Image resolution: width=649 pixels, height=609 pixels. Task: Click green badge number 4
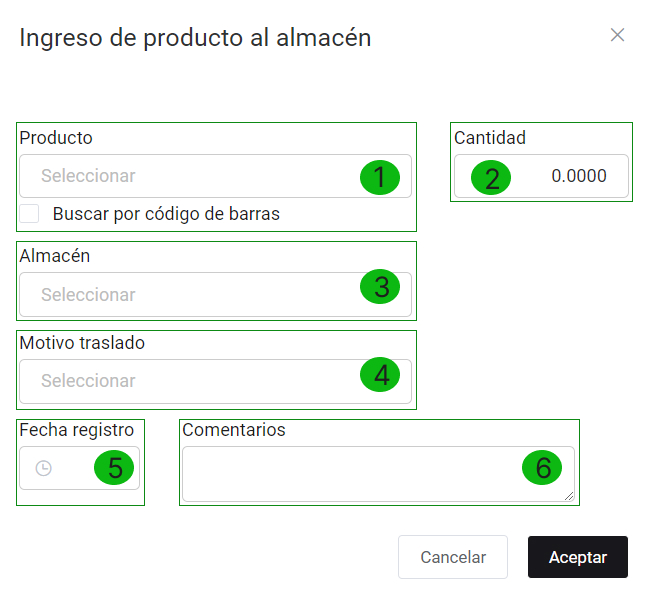379,375
